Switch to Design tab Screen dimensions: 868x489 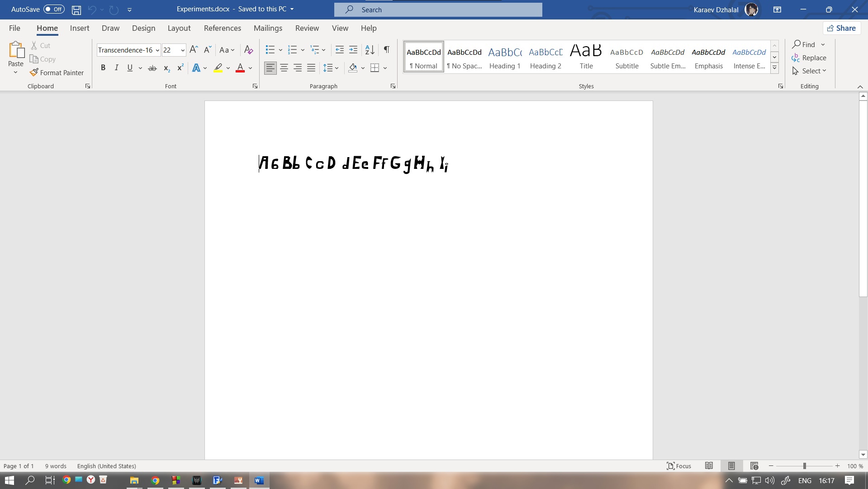[x=143, y=28]
